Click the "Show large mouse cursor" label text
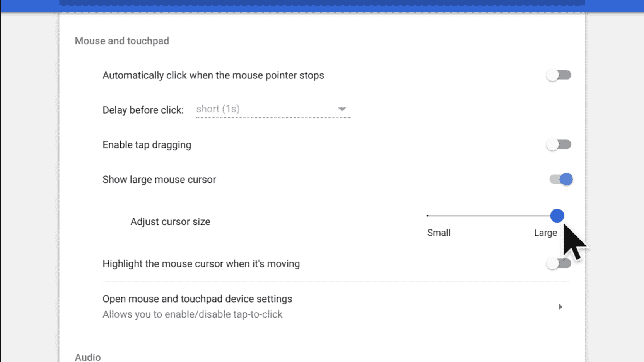 tap(159, 180)
